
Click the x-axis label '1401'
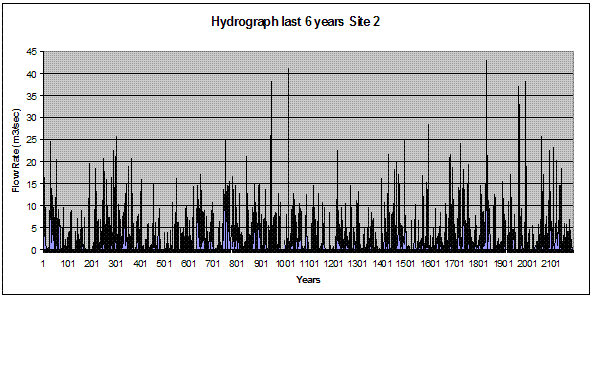(x=382, y=263)
